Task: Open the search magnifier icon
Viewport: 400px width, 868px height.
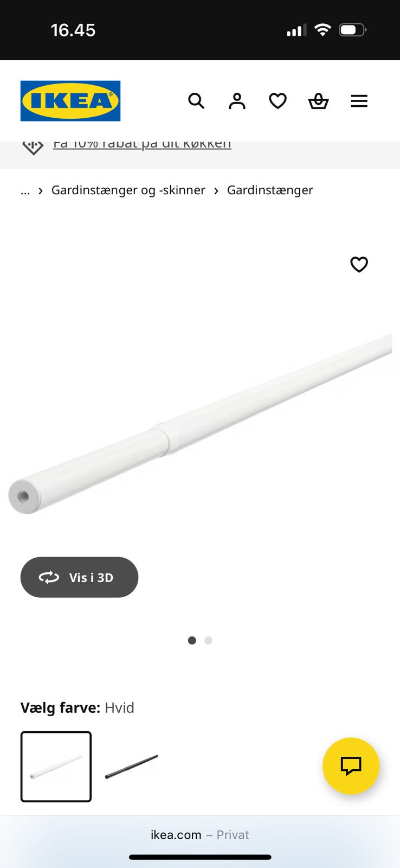Action: (x=196, y=101)
